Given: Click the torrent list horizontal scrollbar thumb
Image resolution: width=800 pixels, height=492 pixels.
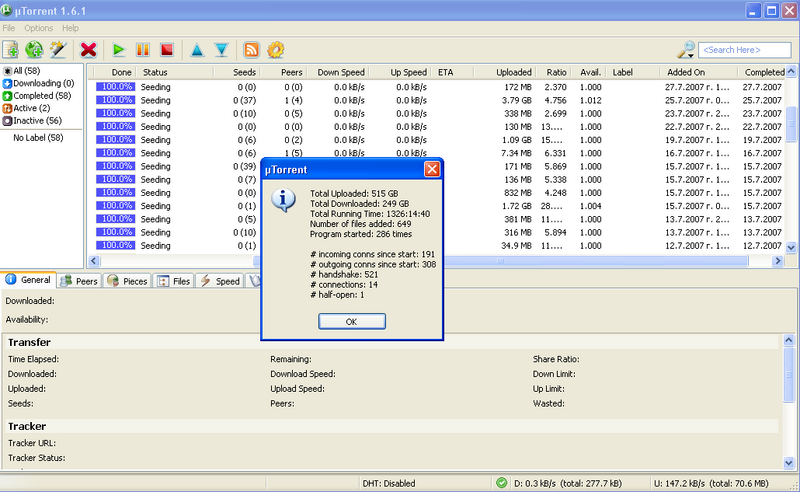Looking at the screenshot, I should pos(500,261).
